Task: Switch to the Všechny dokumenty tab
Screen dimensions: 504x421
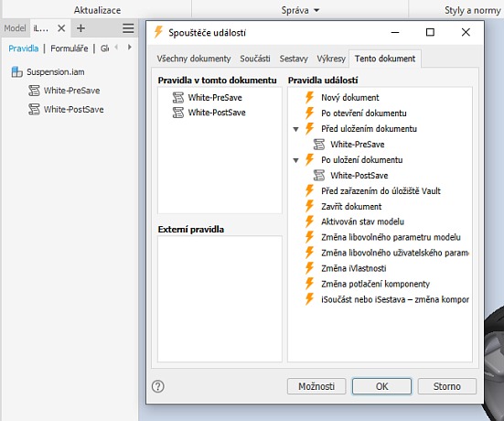Action: pos(194,59)
